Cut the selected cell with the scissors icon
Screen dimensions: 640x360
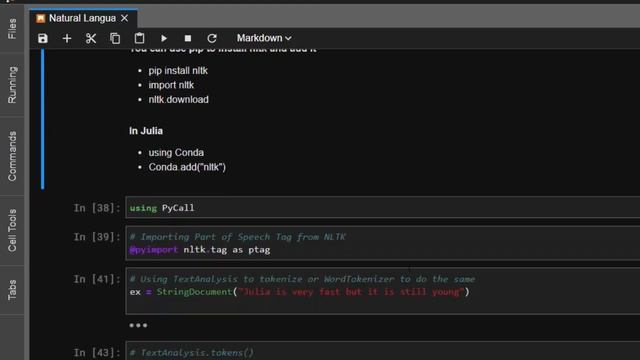(x=91, y=38)
